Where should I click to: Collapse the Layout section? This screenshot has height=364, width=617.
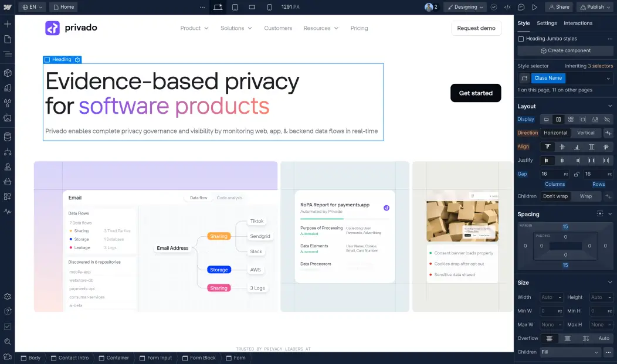(610, 106)
